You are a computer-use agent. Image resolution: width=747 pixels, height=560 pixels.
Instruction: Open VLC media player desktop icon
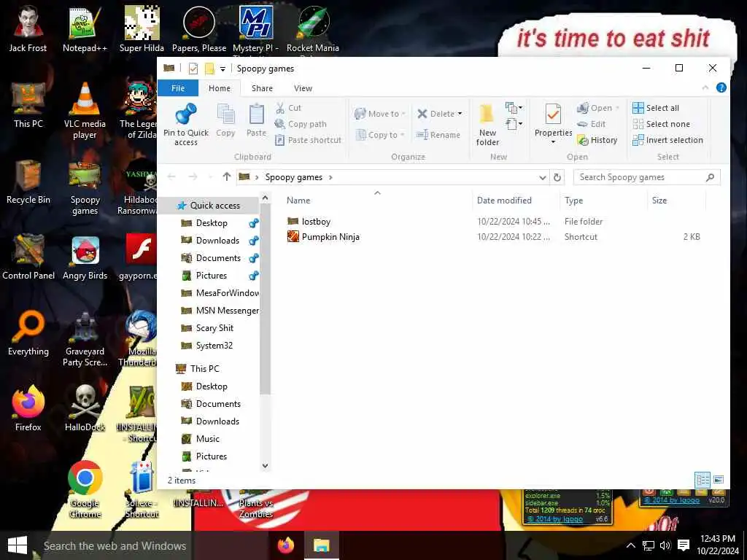[x=85, y=111]
